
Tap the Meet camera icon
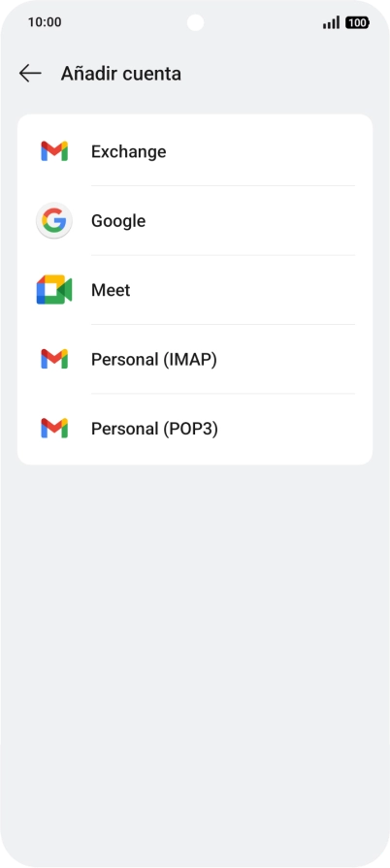point(54,290)
